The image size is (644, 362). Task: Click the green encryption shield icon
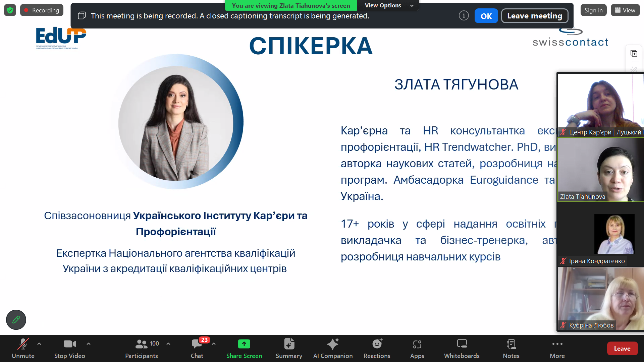coord(10,10)
